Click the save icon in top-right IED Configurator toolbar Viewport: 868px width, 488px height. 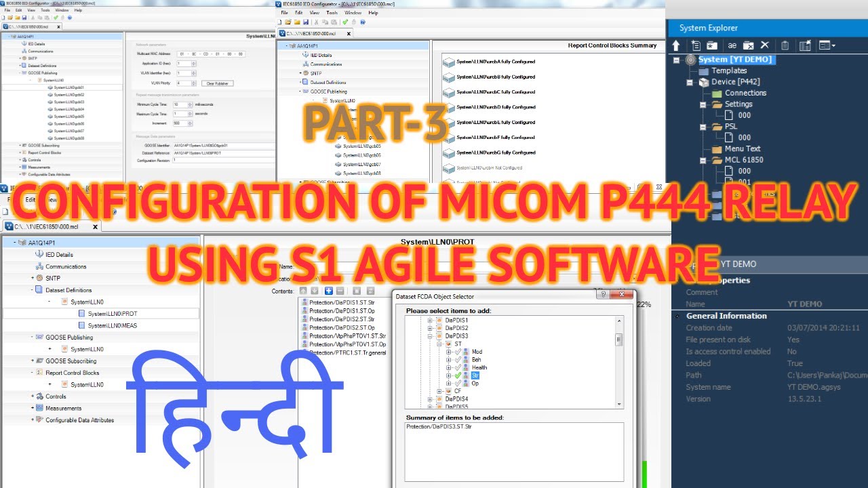point(307,22)
